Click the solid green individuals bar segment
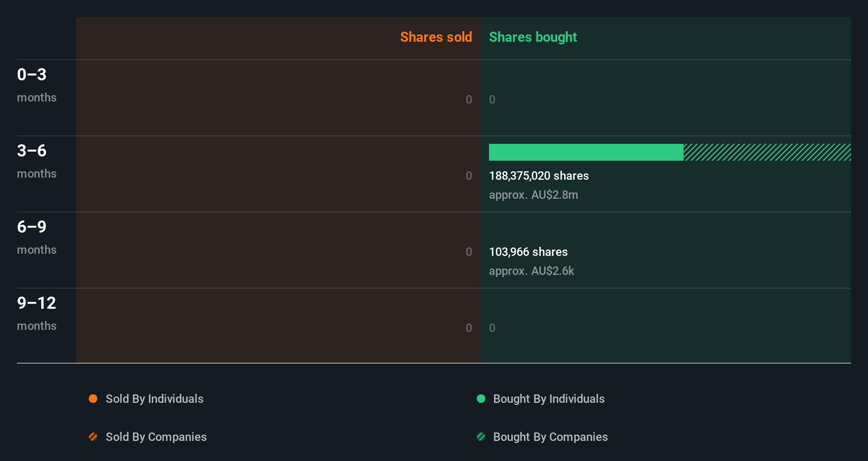Image resolution: width=868 pixels, height=461 pixels. pyautogui.click(x=586, y=152)
